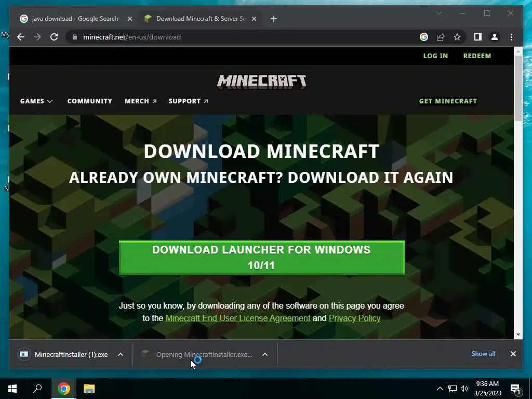Open a new browser tab
532x399 pixels.
(274, 19)
